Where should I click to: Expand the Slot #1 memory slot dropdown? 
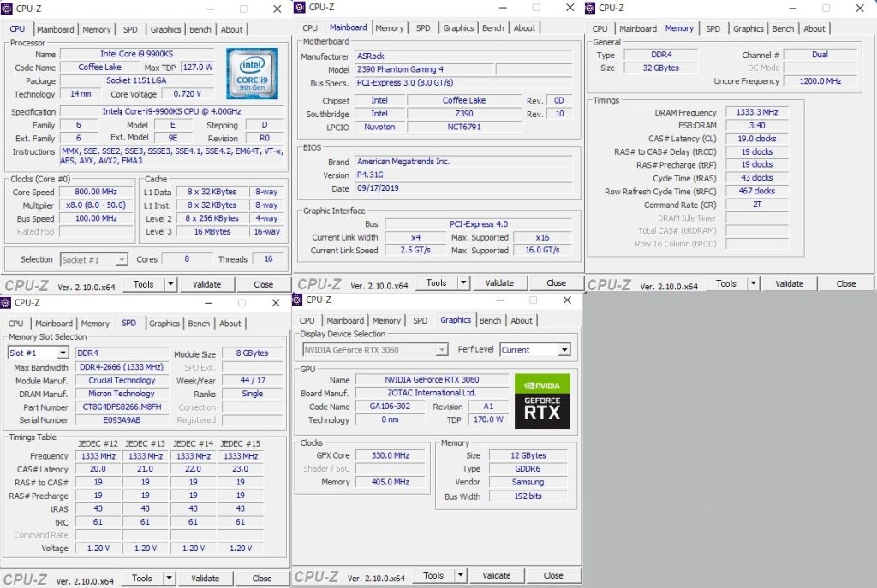coord(63,353)
